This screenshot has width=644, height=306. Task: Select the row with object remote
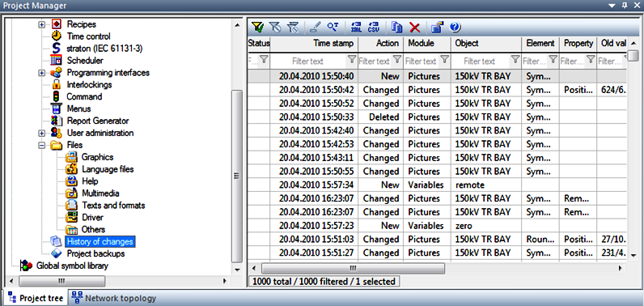point(437,185)
